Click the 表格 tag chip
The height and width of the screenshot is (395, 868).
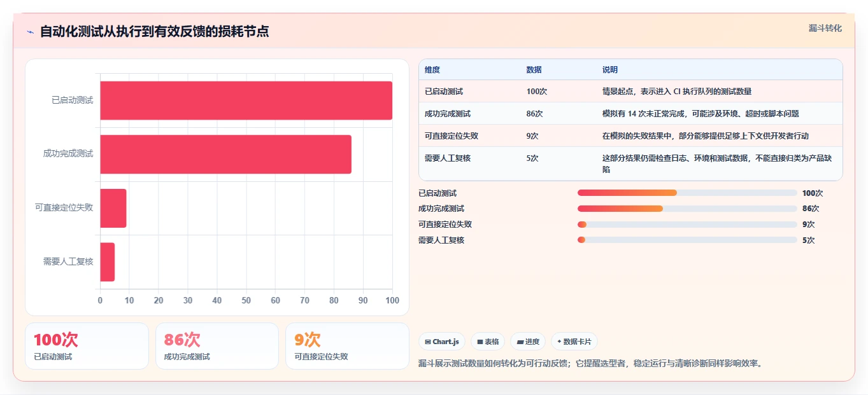488,342
